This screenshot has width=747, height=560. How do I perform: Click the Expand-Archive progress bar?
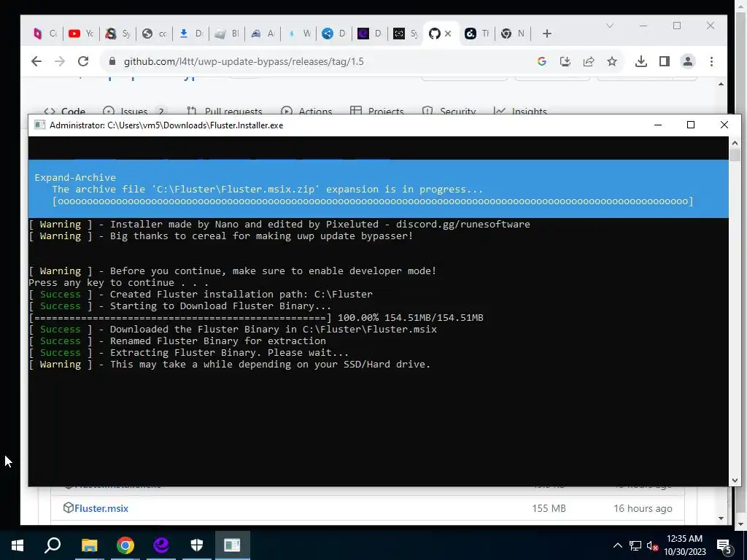coord(373,201)
